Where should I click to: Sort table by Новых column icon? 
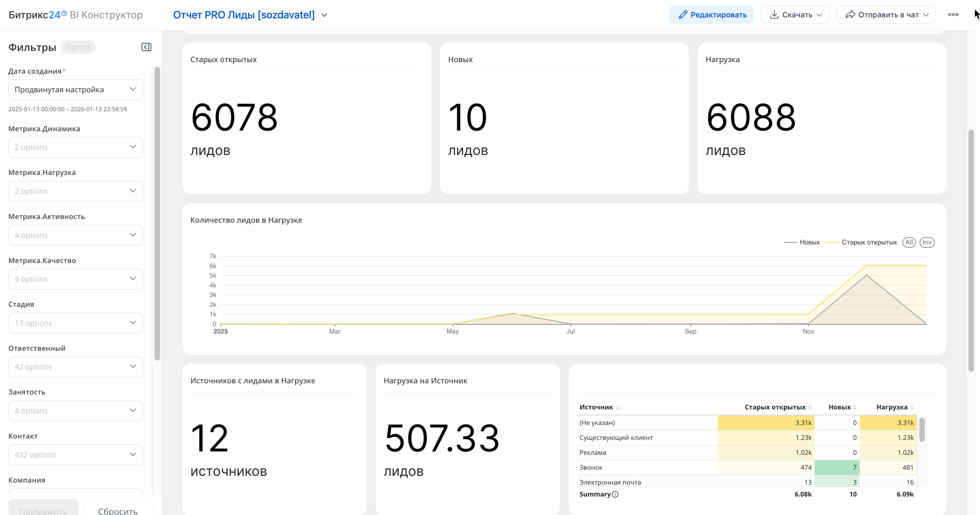pos(855,407)
